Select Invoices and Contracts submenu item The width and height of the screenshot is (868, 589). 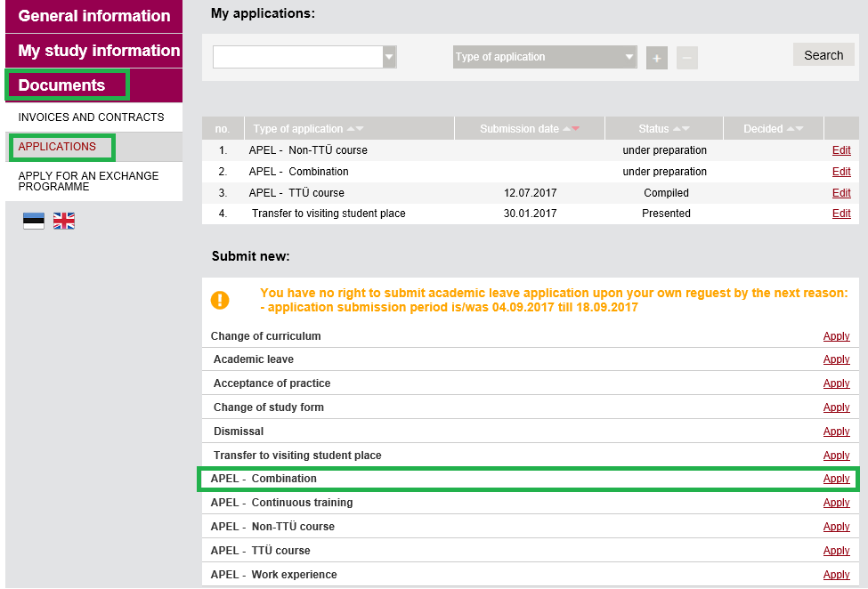92,117
